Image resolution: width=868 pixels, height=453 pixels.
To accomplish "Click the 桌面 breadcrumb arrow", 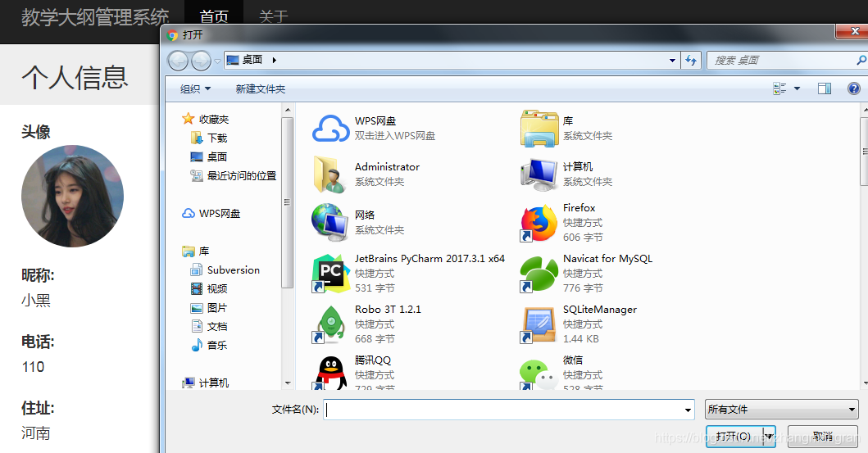I will (x=274, y=60).
